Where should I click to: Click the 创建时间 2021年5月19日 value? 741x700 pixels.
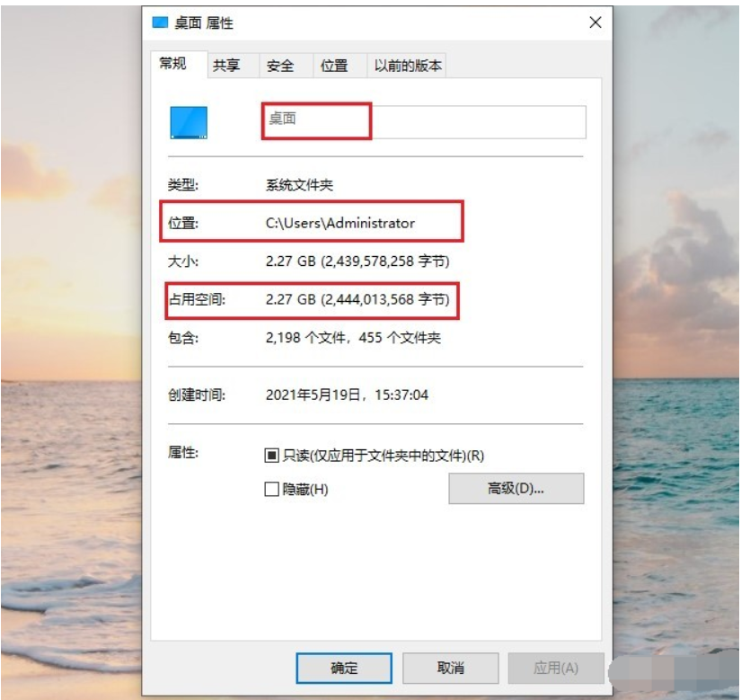(347, 394)
